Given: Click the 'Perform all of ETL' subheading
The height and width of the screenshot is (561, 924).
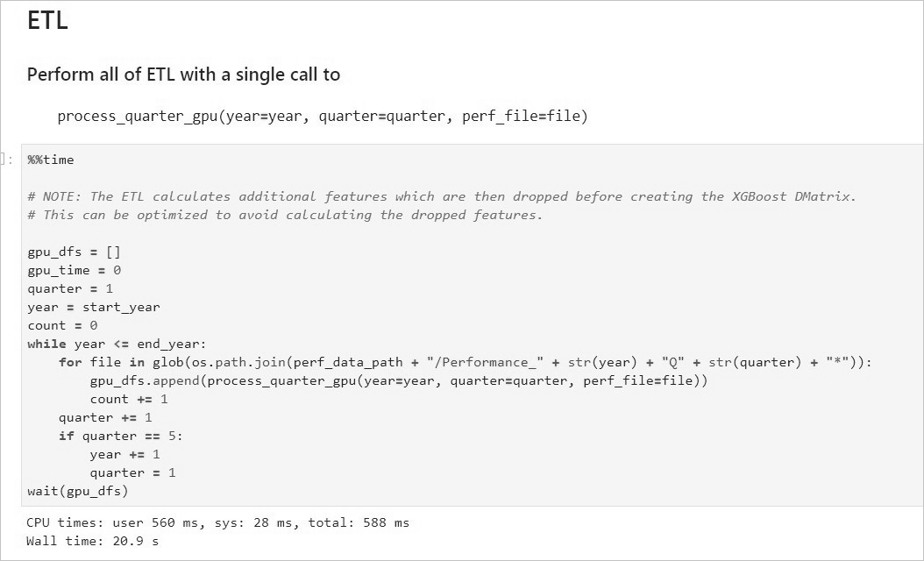Looking at the screenshot, I should [x=183, y=75].
